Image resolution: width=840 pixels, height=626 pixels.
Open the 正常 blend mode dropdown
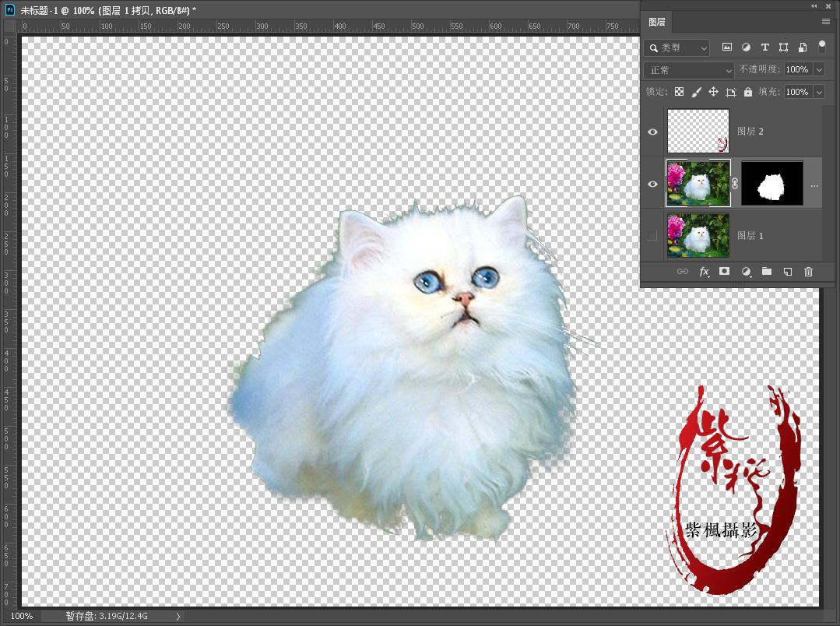[689, 70]
